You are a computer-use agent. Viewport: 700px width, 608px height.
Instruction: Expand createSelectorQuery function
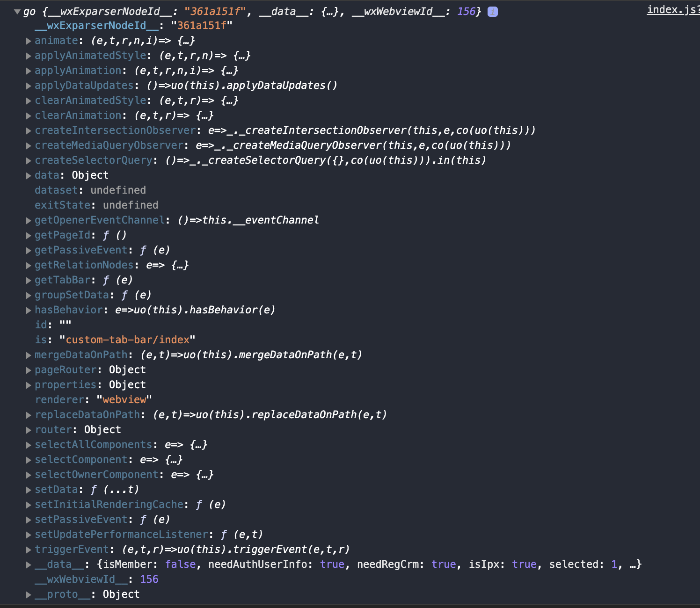click(29, 161)
